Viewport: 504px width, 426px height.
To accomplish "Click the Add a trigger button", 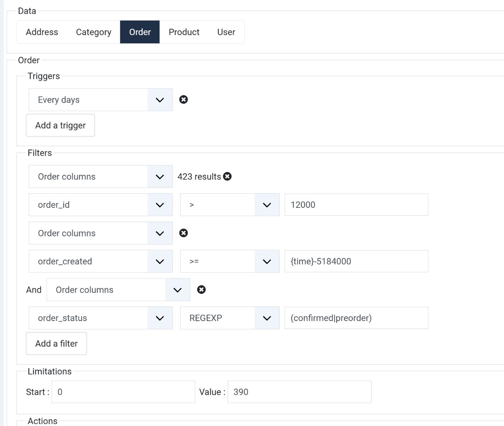I will [60, 125].
